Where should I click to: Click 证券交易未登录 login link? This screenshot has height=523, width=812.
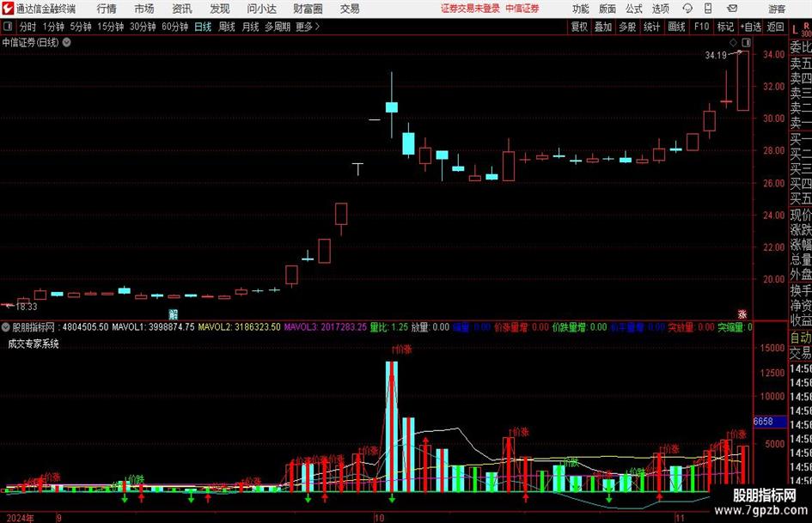pyautogui.click(x=471, y=9)
